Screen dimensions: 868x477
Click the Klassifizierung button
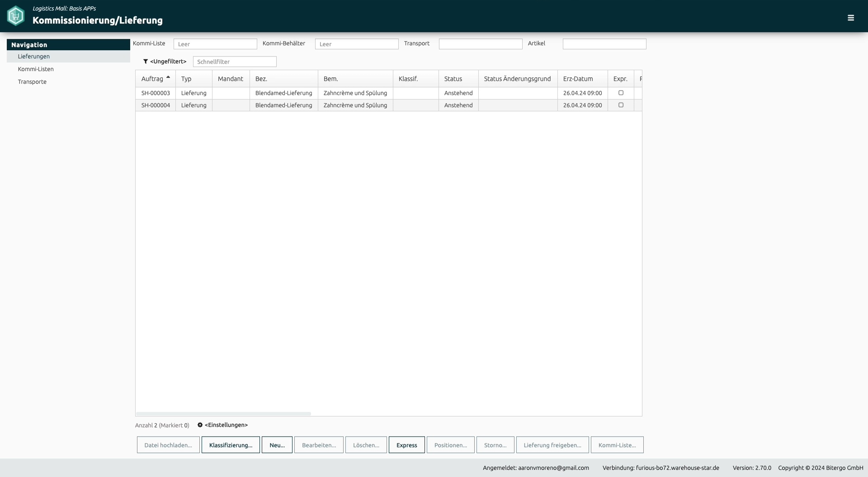(x=231, y=445)
